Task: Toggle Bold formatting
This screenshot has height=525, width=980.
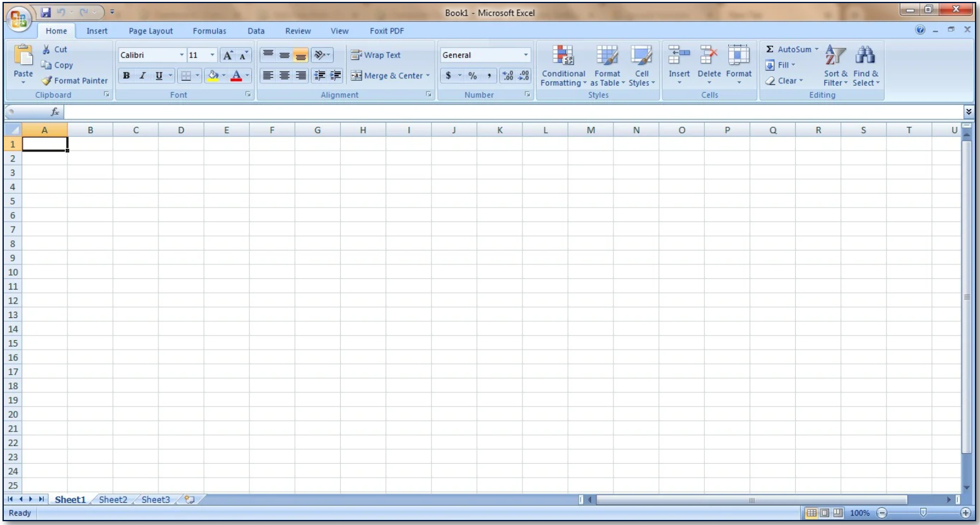Action: point(126,76)
